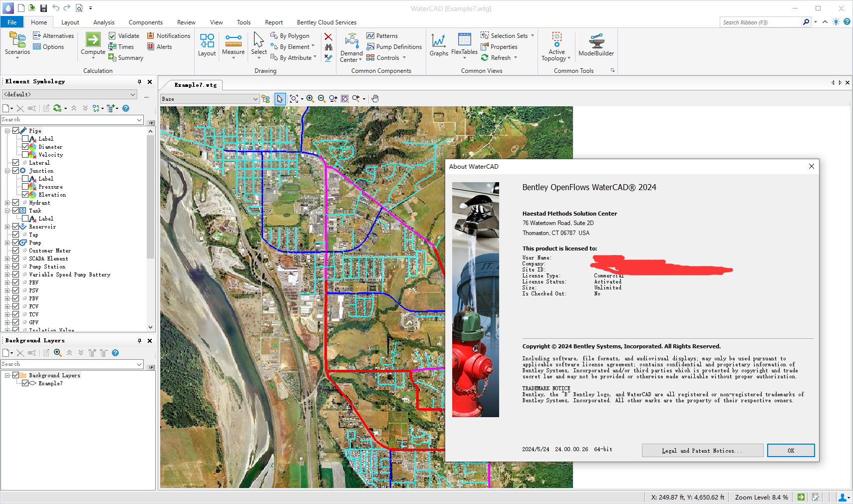853x504 pixels.
Task: Toggle Example7 background layer checkbox
Action: tap(25, 383)
